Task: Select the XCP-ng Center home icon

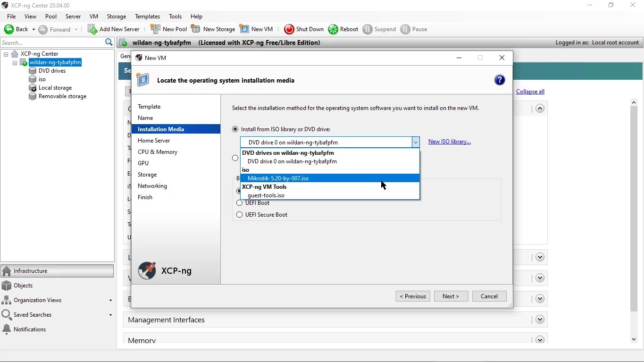Action: click(15, 54)
